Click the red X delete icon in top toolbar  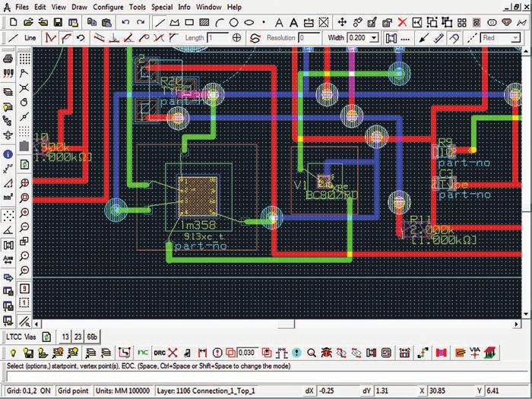point(402,23)
